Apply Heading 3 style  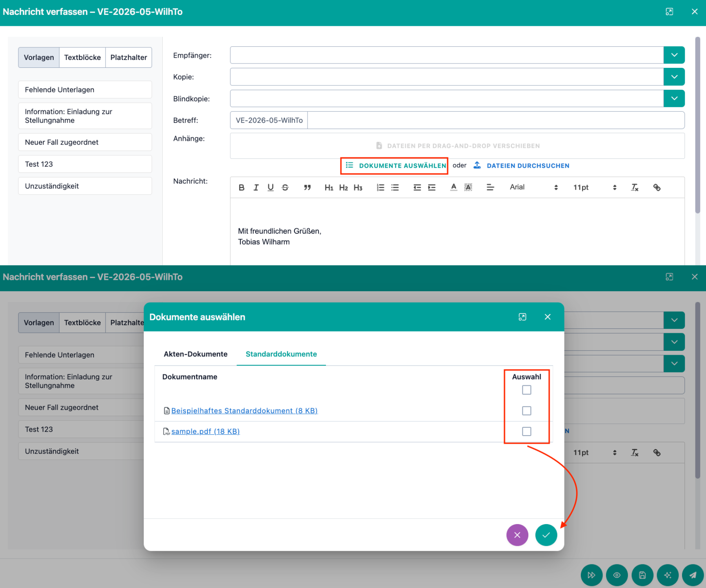[x=358, y=187]
